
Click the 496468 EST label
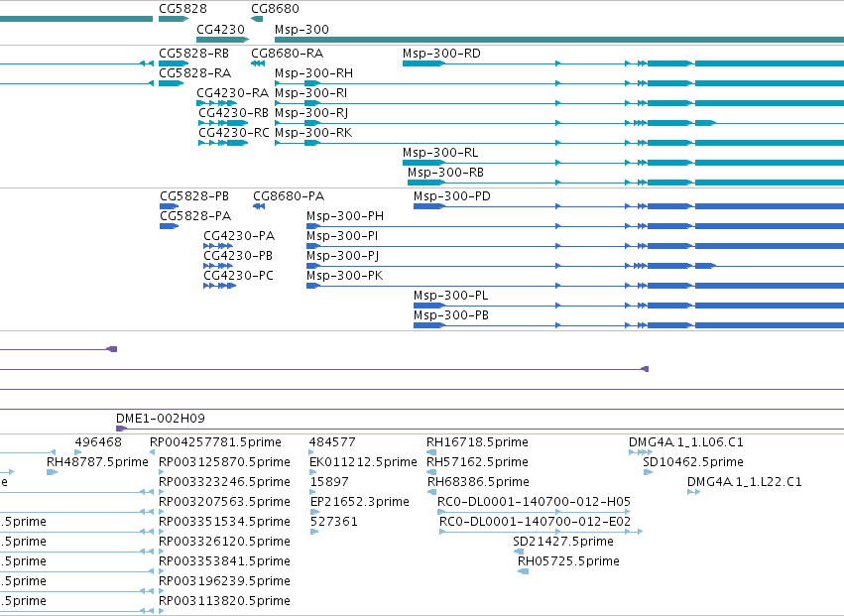pyautogui.click(x=98, y=442)
